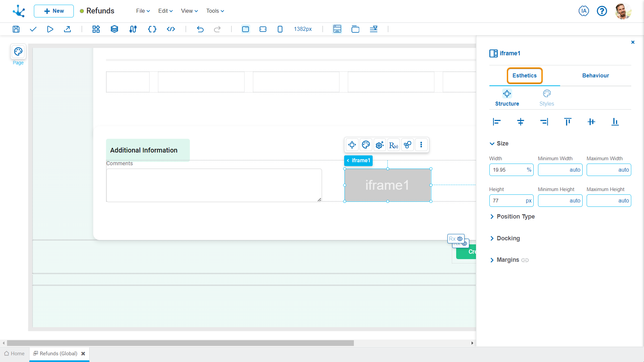This screenshot has height=362, width=644.
Task: Switch to the Behaviour tab
Action: point(595,76)
